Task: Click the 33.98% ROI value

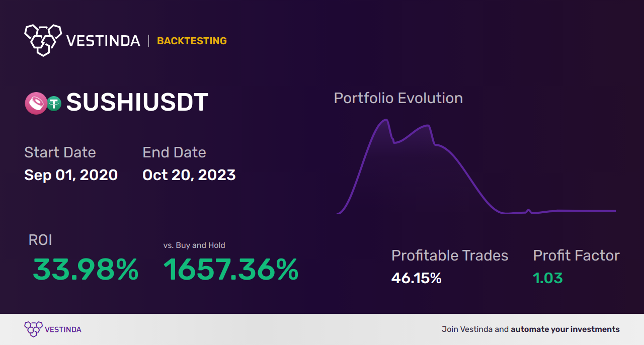Action: click(86, 270)
